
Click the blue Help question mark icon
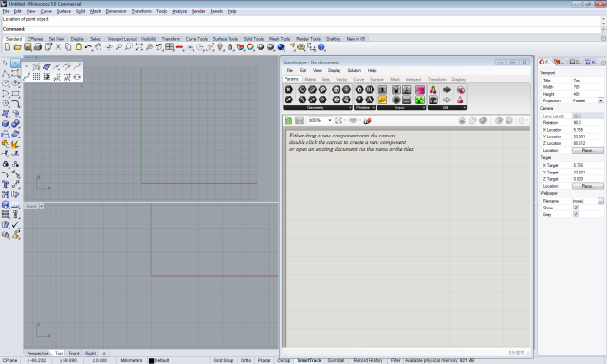(322, 47)
